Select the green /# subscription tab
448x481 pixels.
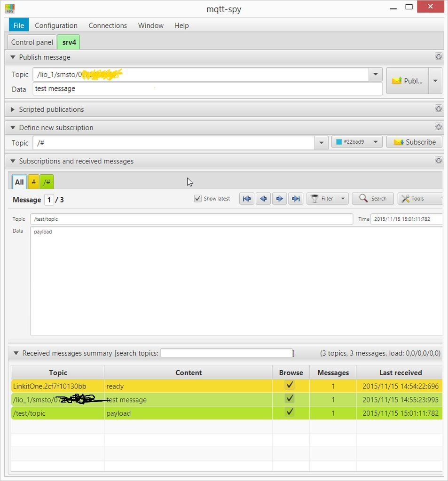(47, 182)
